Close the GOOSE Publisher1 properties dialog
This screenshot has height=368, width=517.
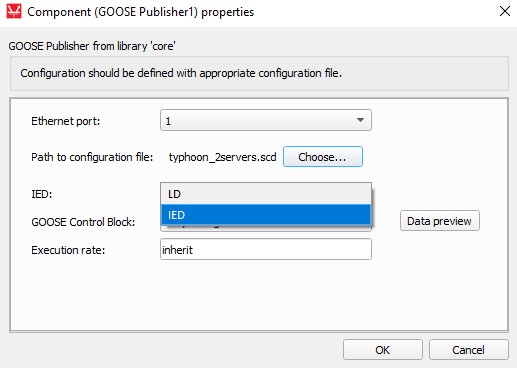505,11
